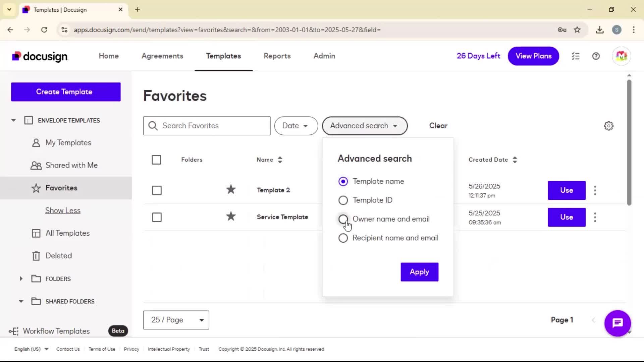Viewport: 644px width, 362px height.
Task: Open the 25 / Page dropdown
Action: 176,320
